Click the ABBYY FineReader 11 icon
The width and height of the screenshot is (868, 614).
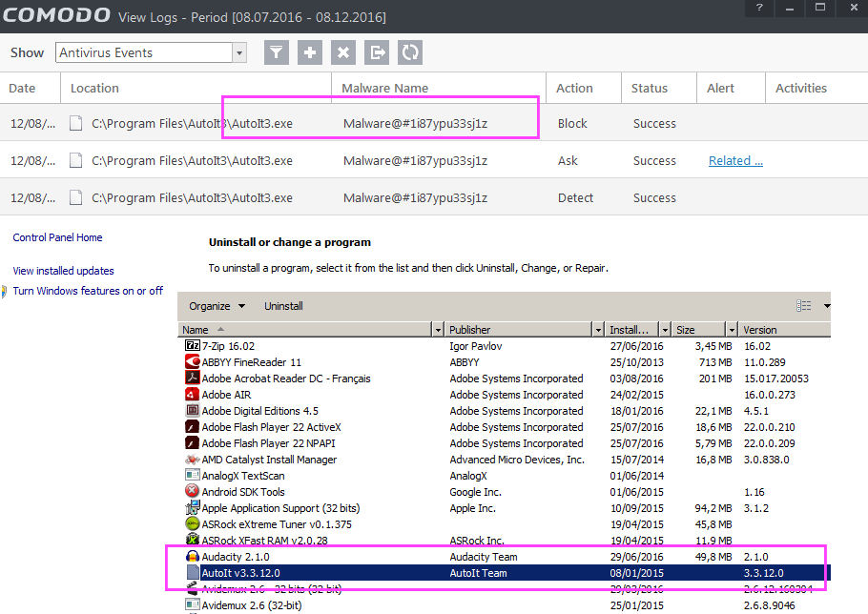(192, 361)
